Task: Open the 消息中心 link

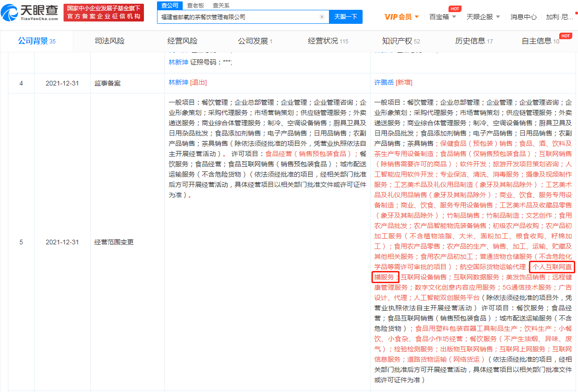Action: (523, 17)
